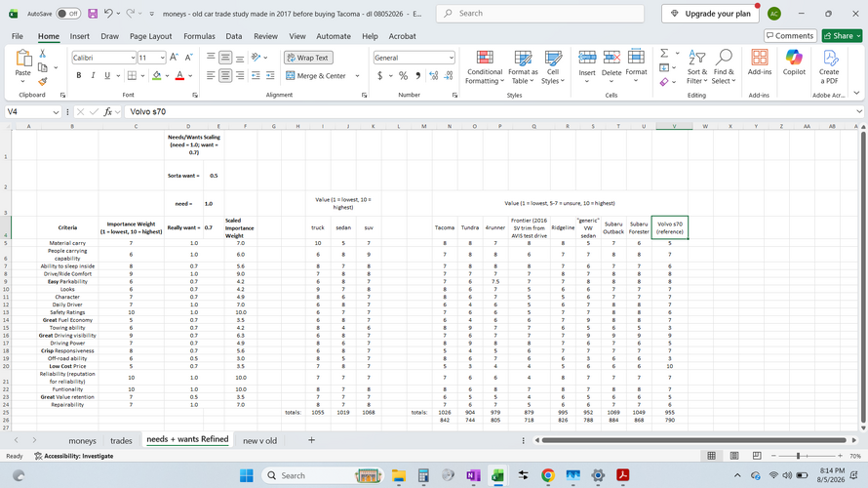Open Name Box dropdown arrow

(x=56, y=112)
